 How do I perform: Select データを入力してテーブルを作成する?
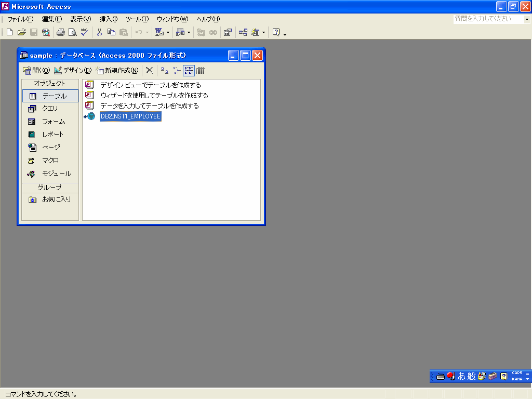point(150,106)
